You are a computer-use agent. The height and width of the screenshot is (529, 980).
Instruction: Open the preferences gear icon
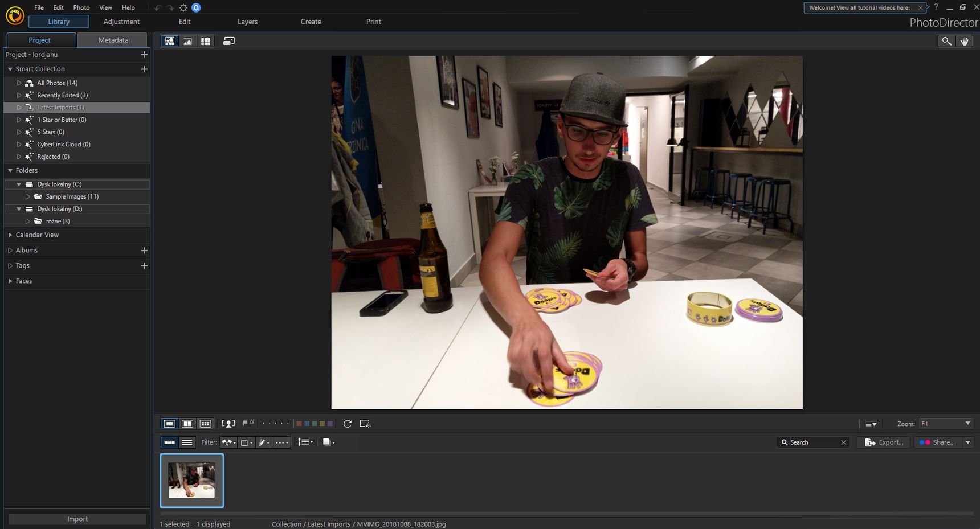pyautogui.click(x=183, y=7)
